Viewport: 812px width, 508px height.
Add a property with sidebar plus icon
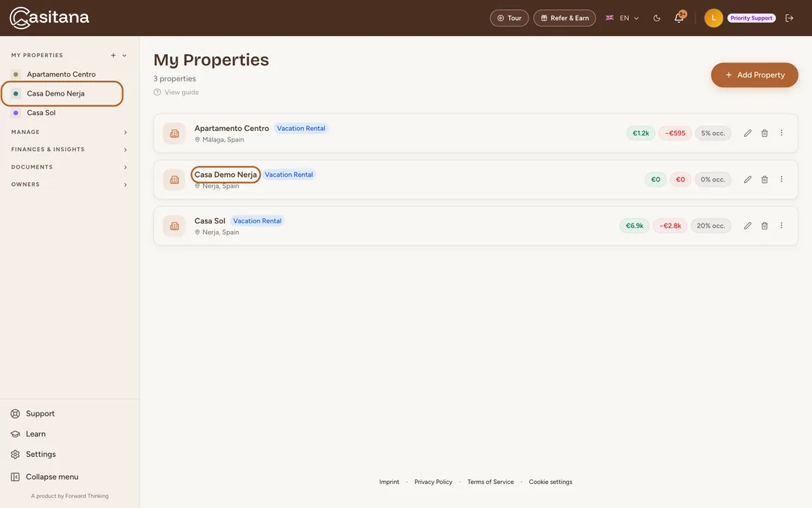(113, 56)
